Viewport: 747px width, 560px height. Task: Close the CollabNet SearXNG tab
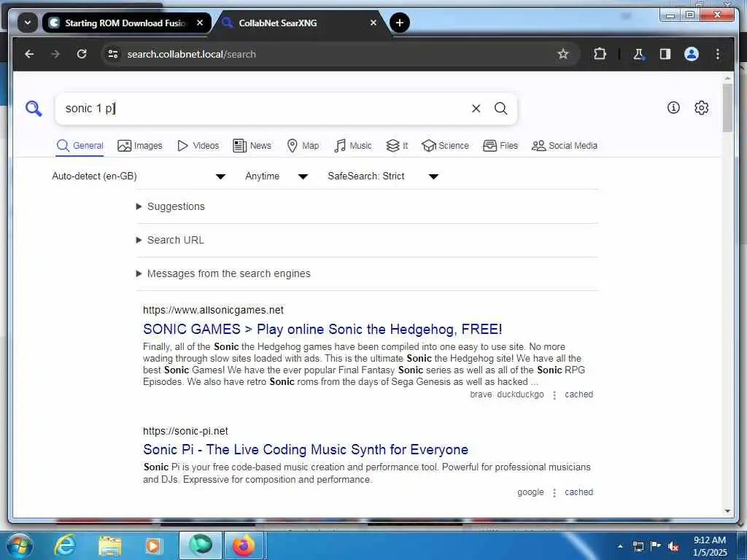point(373,23)
